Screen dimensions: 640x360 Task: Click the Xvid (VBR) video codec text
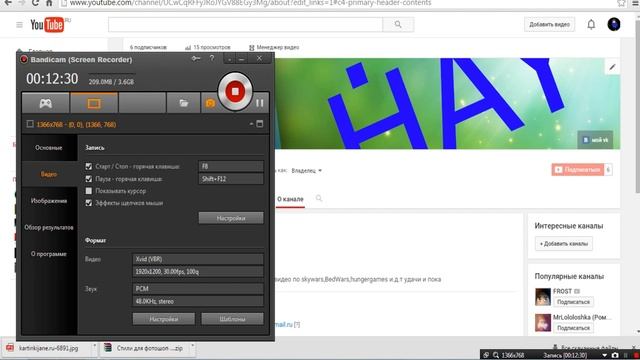[149, 259]
